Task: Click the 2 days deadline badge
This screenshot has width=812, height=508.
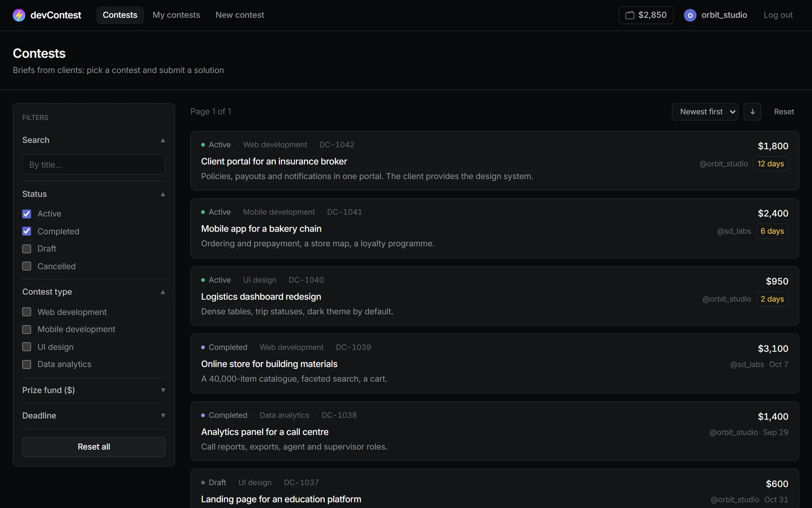Action: coord(772,299)
